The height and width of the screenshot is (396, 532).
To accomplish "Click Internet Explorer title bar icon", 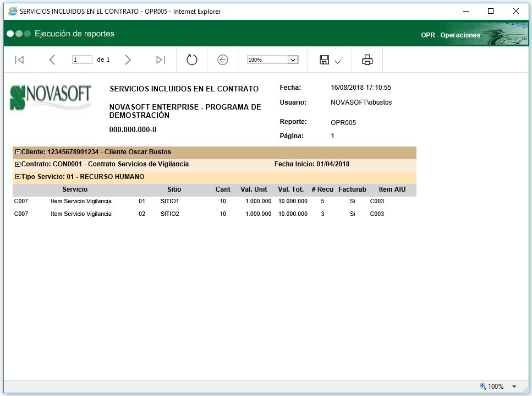I will (13, 11).
